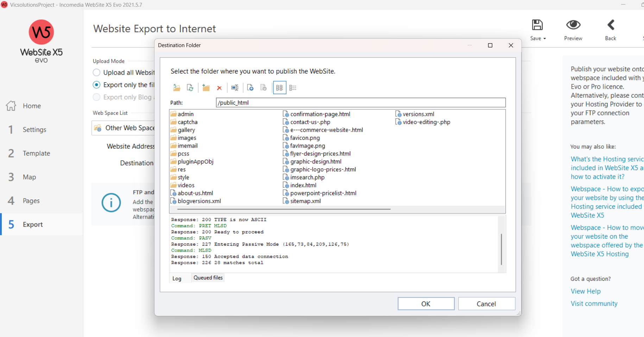Open the View Help link

586,291
